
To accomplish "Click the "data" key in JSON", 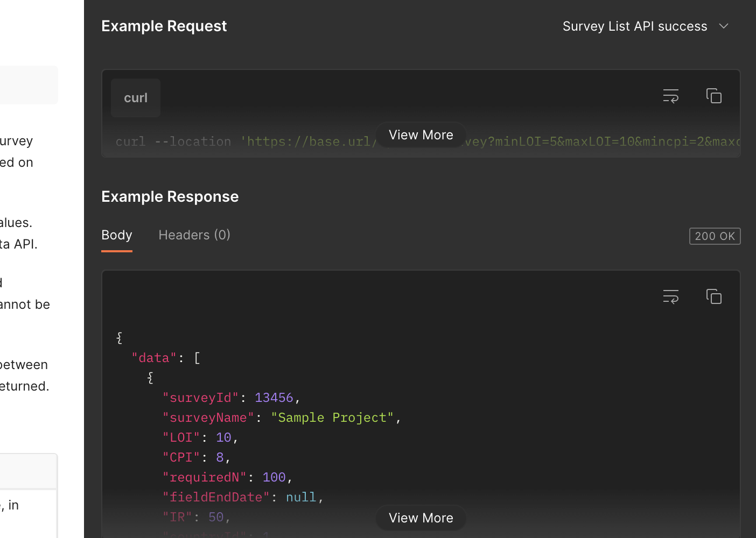I will coord(155,358).
